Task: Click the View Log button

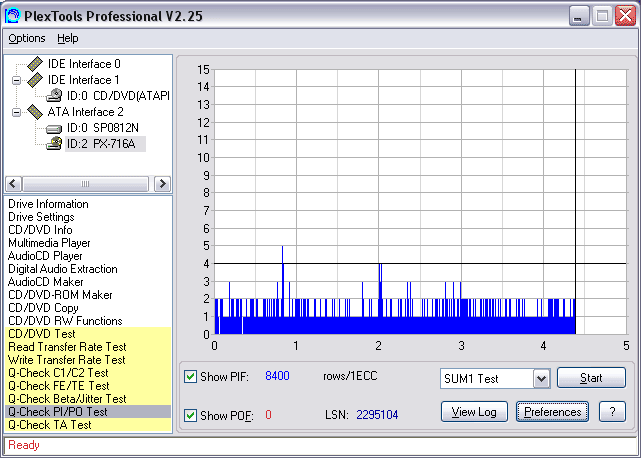Action: pos(474,412)
